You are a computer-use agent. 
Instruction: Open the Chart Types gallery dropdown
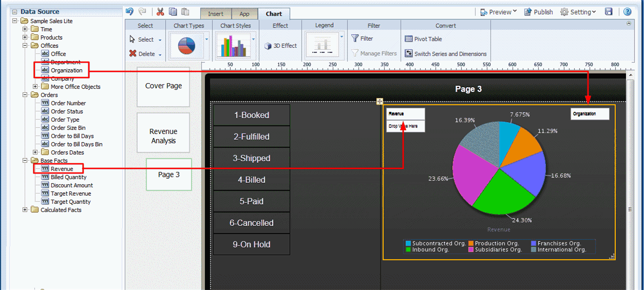click(x=207, y=39)
